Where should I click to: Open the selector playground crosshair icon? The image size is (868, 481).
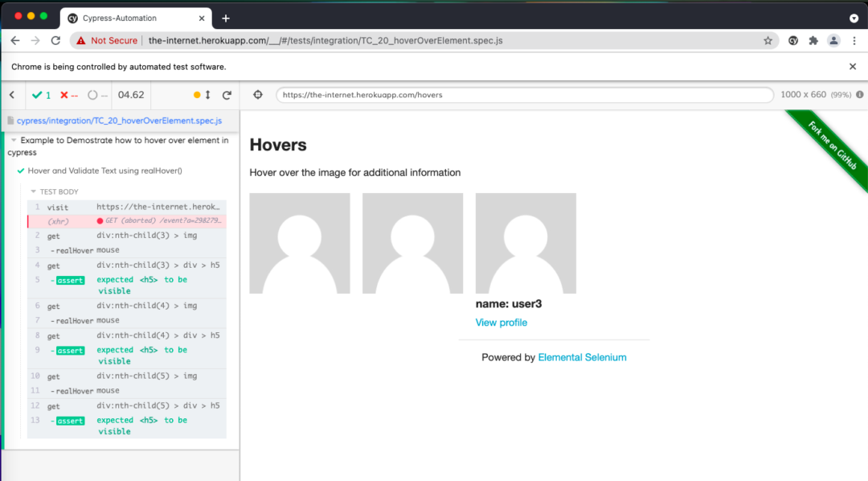pyautogui.click(x=257, y=95)
